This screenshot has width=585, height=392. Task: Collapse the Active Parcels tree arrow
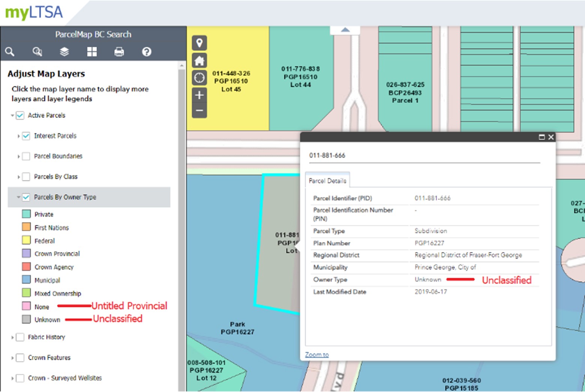(12, 116)
